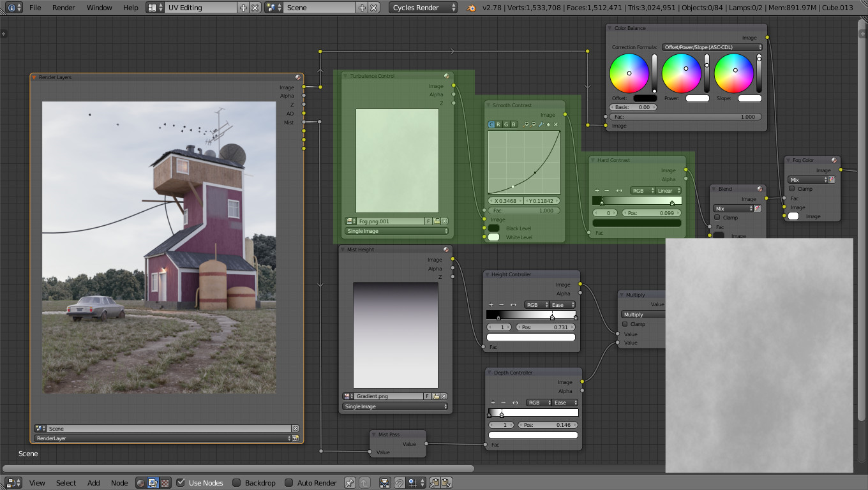Switch to the texture node tree type
Image resolution: width=868 pixels, height=490 pixels.
165,483
